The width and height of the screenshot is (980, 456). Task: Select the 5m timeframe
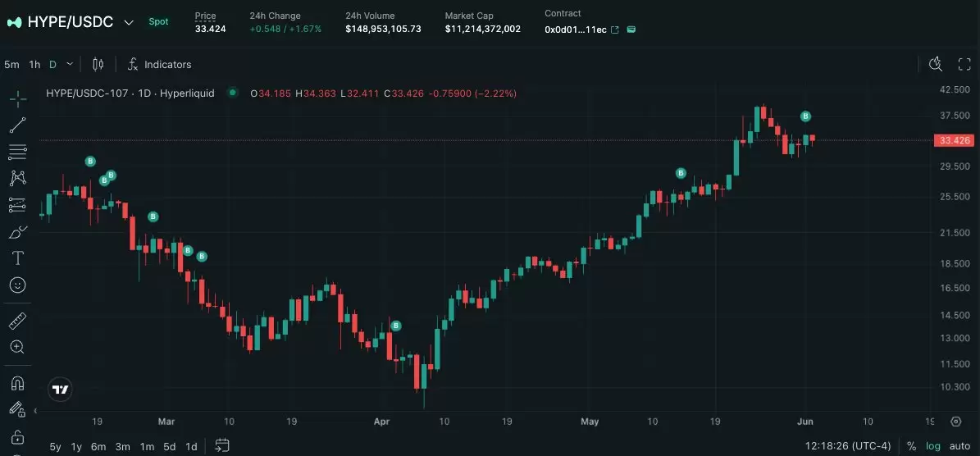pyautogui.click(x=11, y=64)
